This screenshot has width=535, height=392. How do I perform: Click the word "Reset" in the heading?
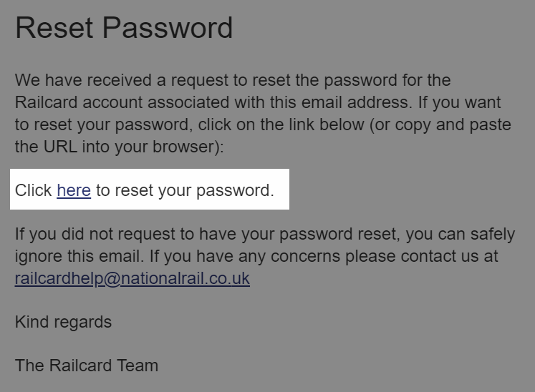pos(54,28)
